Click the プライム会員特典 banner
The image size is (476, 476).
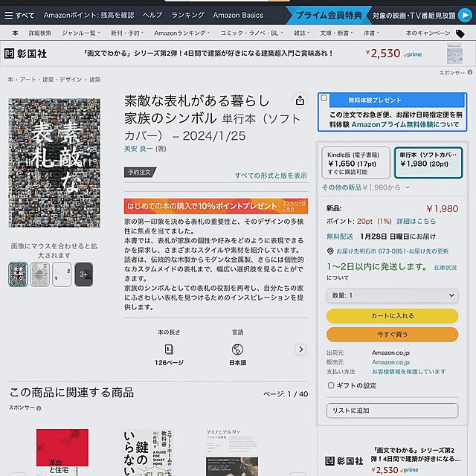329,15
